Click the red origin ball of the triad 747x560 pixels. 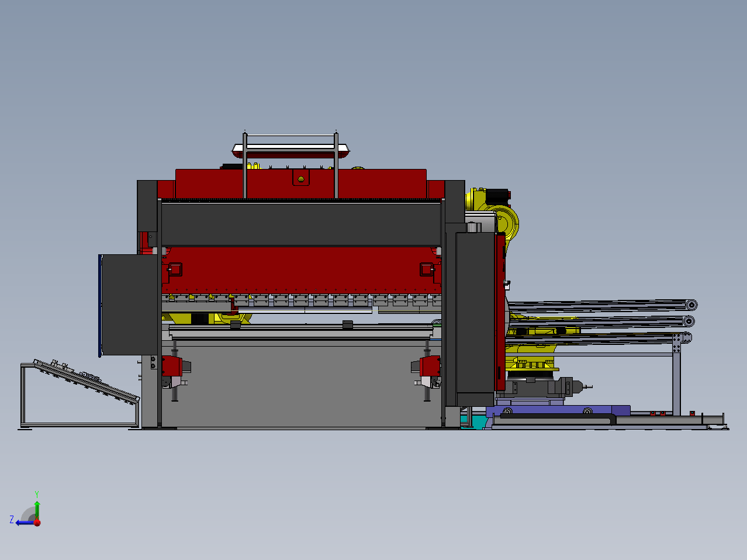point(37,522)
